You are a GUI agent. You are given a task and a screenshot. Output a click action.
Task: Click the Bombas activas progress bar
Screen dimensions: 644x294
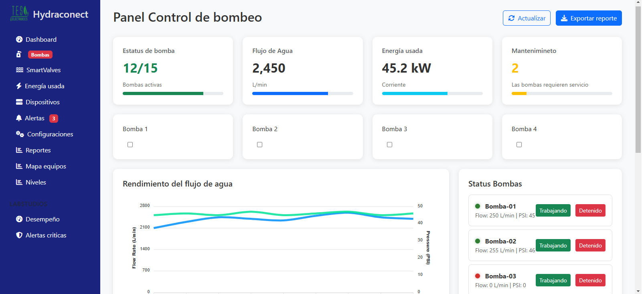(x=173, y=93)
